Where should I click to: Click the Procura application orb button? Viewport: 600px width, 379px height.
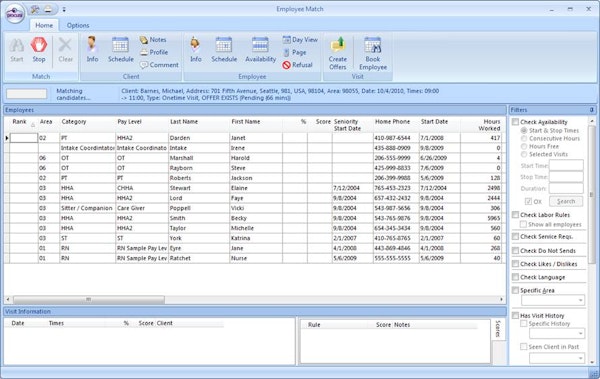15,14
